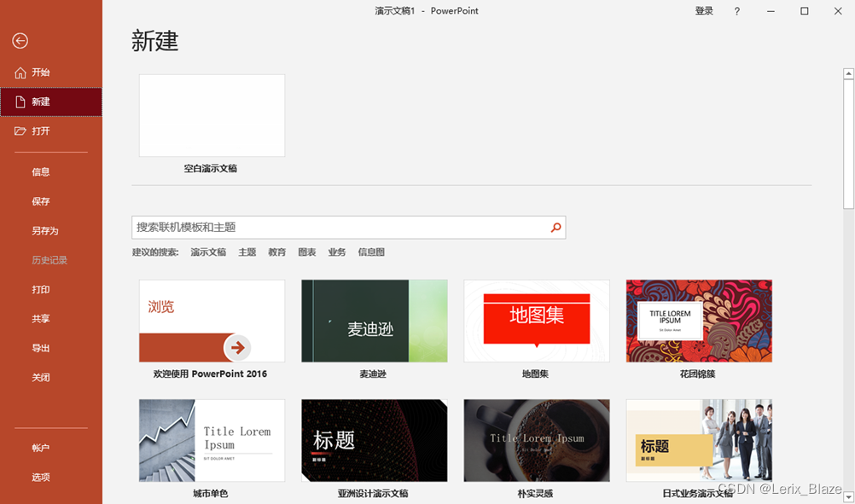Click suggested search 教育
Viewport: 855px width, 504px height.
[277, 252]
